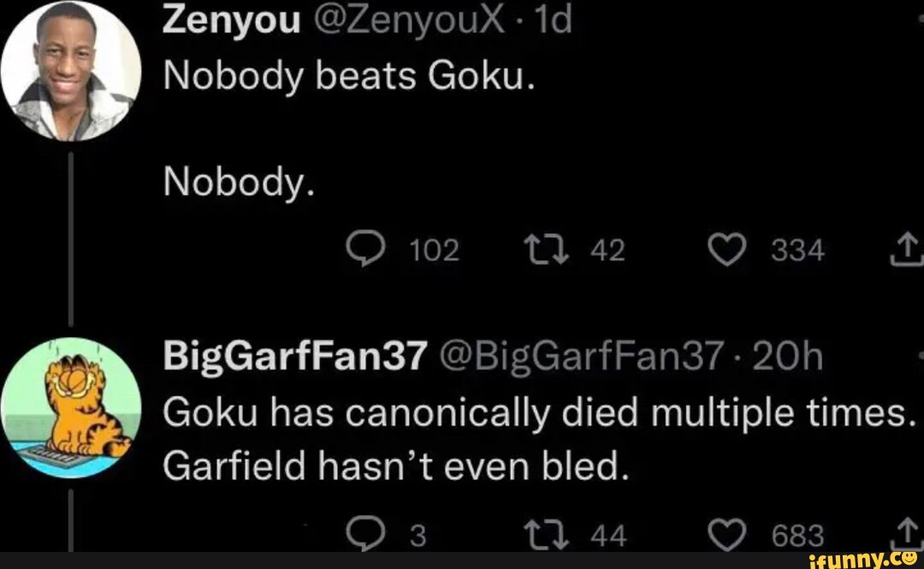View the 102 reply count on Zenyou's tweet
The height and width of the screenshot is (569, 924).
pyautogui.click(x=435, y=249)
